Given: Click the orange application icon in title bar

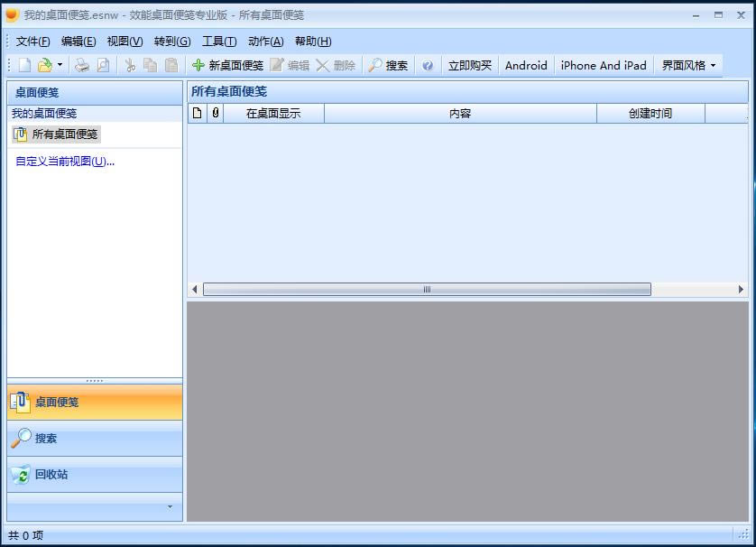Looking at the screenshot, I should 12,15.
